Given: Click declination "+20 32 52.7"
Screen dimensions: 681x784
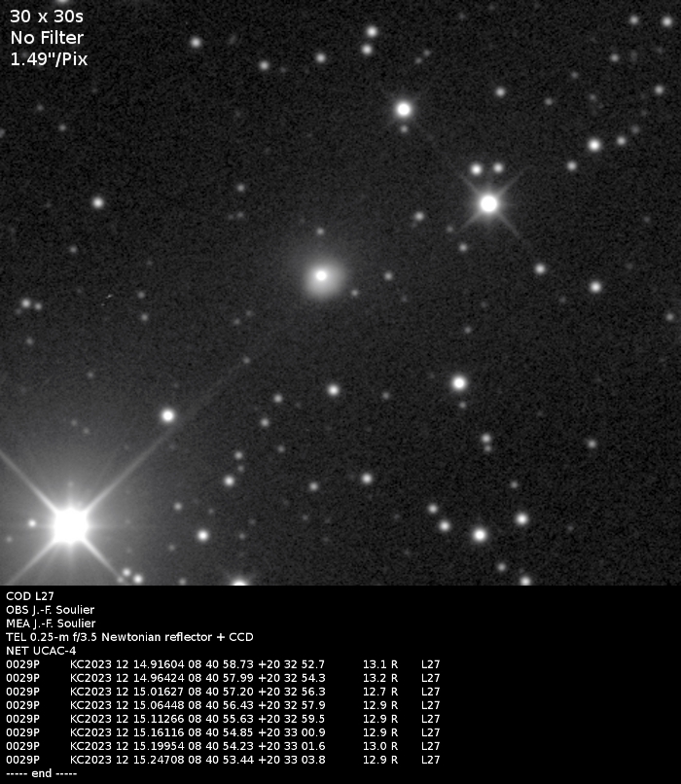Looking at the screenshot, I should [x=292, y=664].
